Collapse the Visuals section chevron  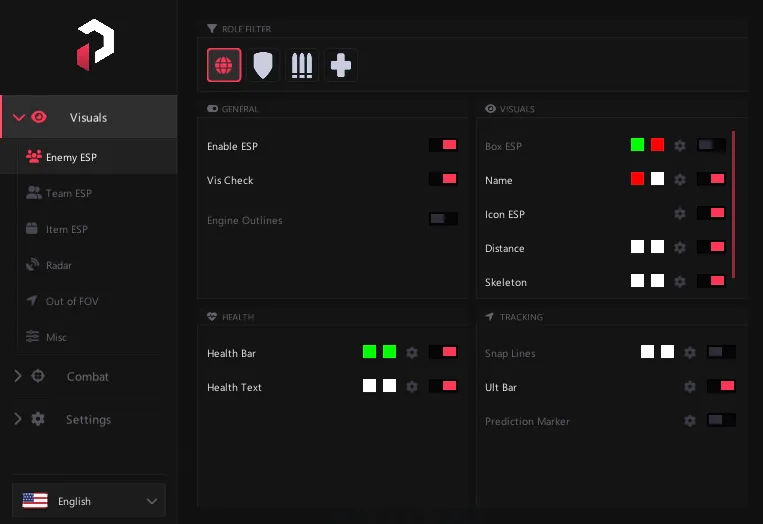coord(18,117)
